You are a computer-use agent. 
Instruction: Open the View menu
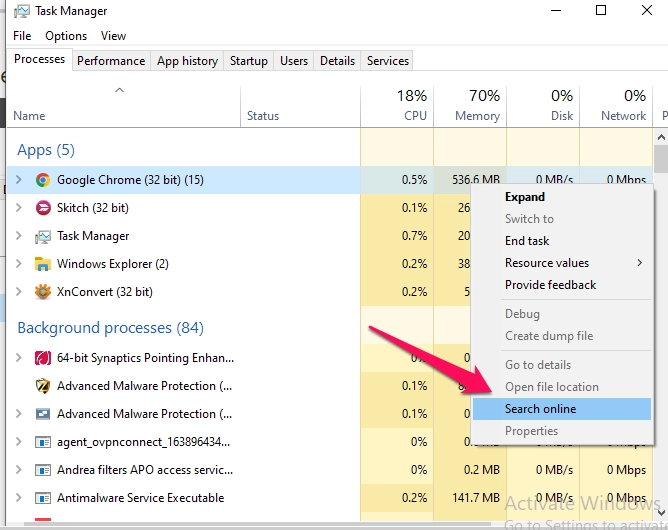[x=113, y=36]
